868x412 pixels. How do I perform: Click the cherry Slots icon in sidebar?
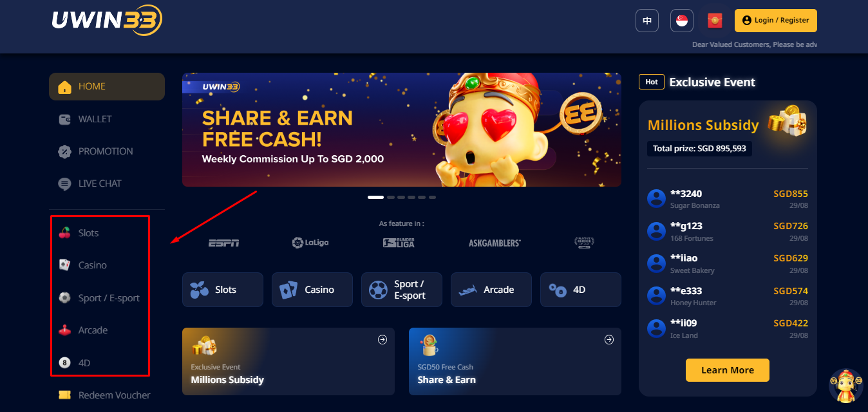tap(64, 233)
